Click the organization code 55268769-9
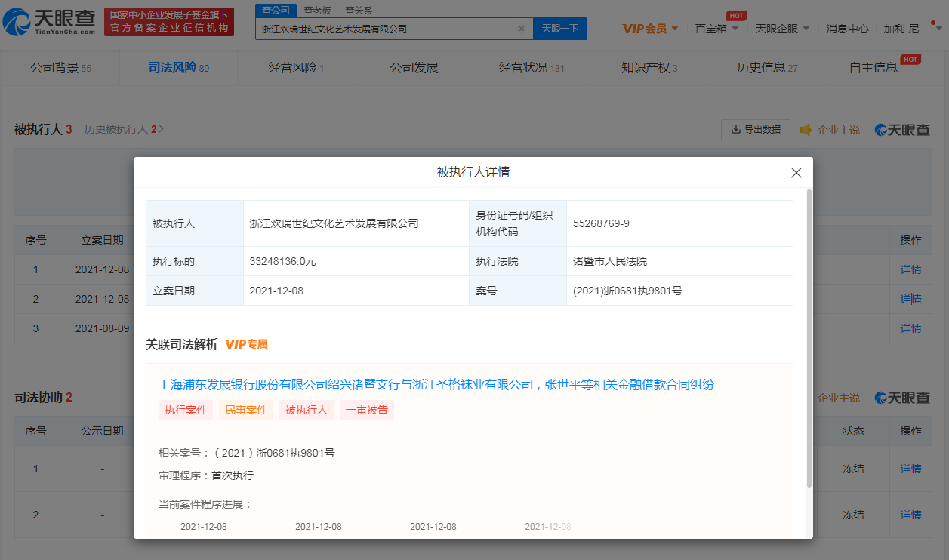This screenshot has width=949, height=560. tap(601, 223)
